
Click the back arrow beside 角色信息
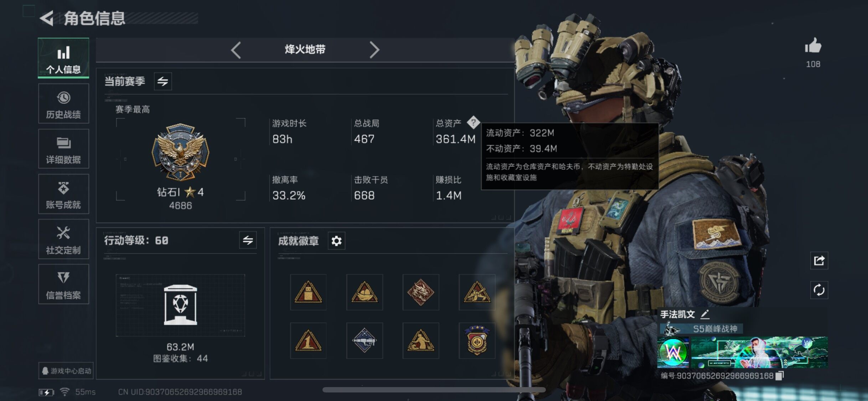pyautogui.click(x=47, y=18)
